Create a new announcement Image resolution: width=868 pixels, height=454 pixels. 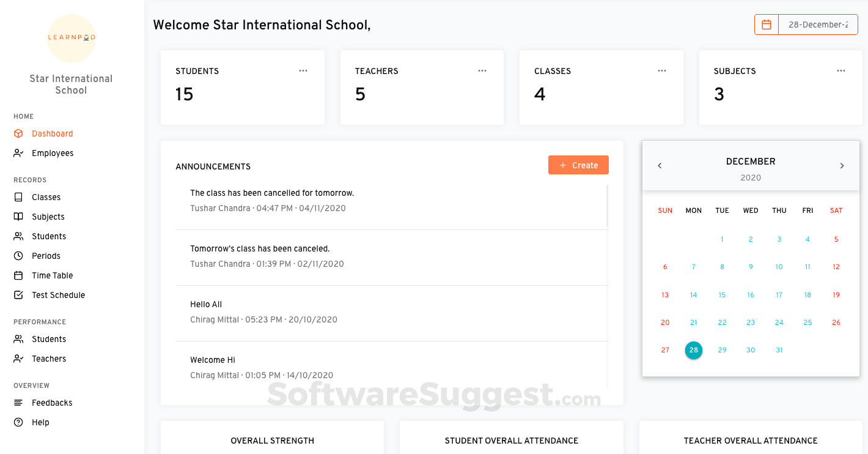click(x=578, y=165)
